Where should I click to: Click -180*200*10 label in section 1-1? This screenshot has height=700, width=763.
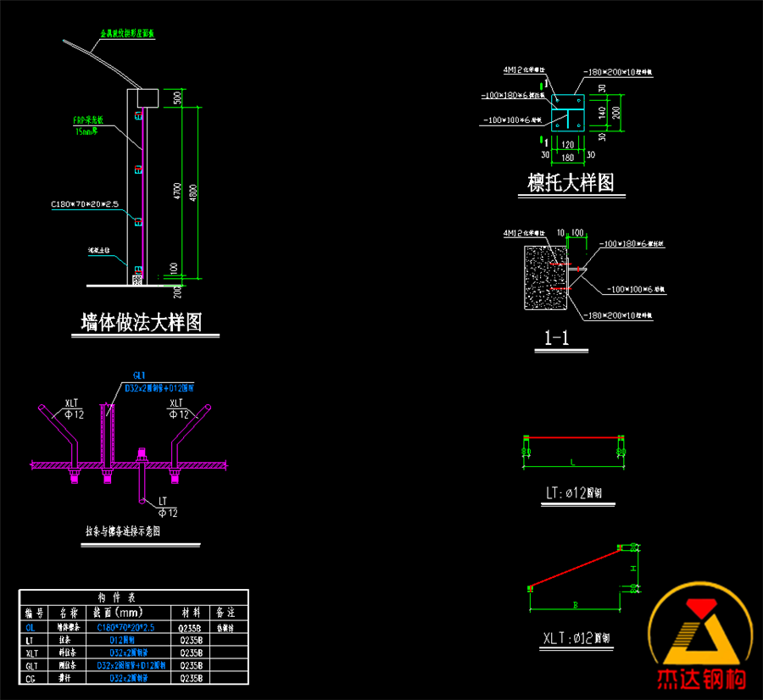618,316
